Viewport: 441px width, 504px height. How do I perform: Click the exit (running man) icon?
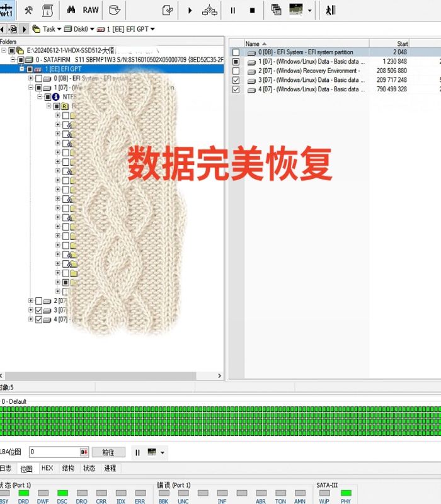pos(331,10)
